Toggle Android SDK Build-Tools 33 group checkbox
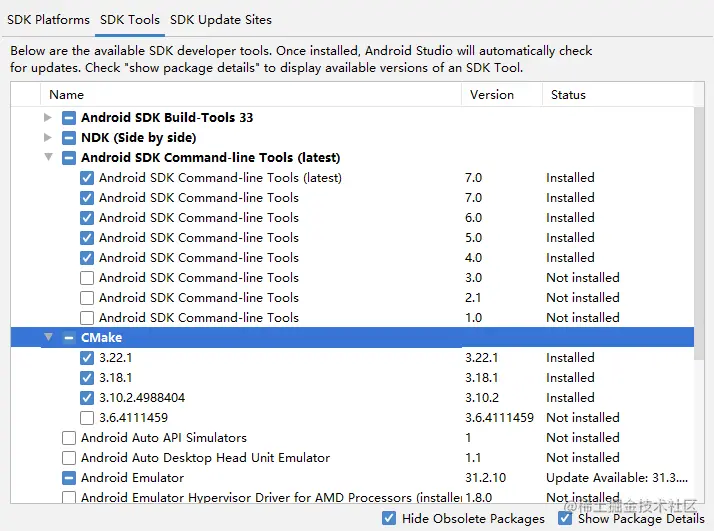714x531 pixels. tap(69, 118)
